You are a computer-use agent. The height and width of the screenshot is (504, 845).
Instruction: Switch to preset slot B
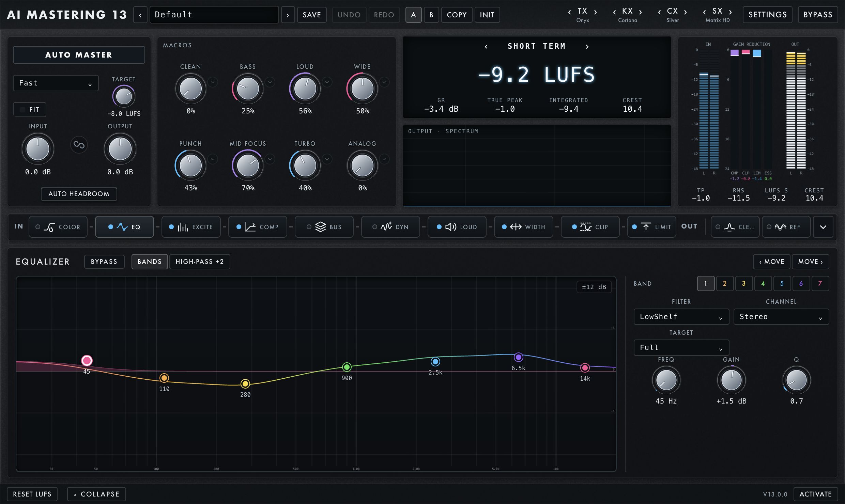click(431, 15)
